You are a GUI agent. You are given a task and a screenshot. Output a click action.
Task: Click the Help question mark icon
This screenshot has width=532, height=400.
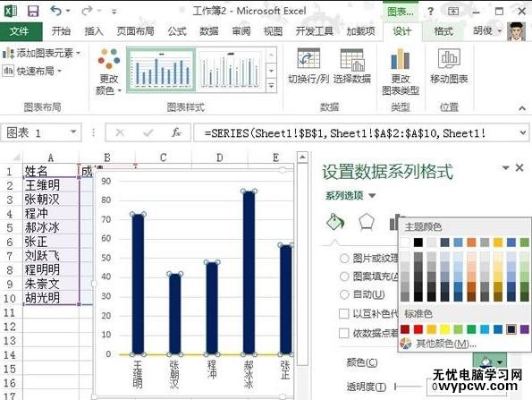tap(431, 12)
